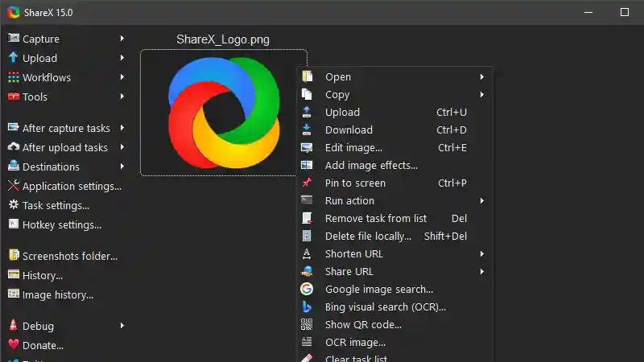Click the ShareX_Logo.png file name label
This screenshot has height=362, width=644.
pyautogui.click(x=223, y=39)
